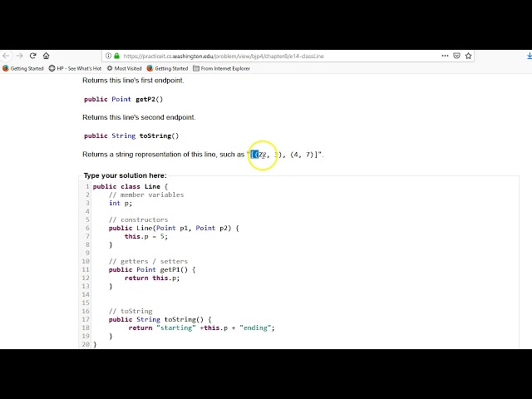Go to the browser home page icon
Viewport: 532px width, 399px height.
coord(47,56)
